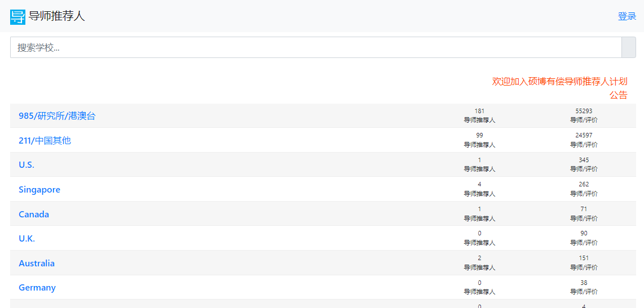644x308 pixels.
Task: Open the U.K. region link
Action: click(27, 239)
